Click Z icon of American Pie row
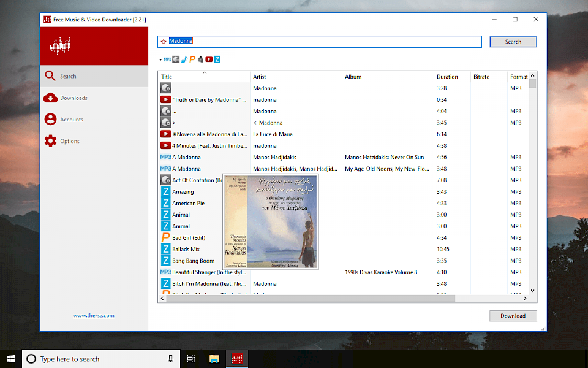The width and height of the screenshot is (588, 368). 166,203
